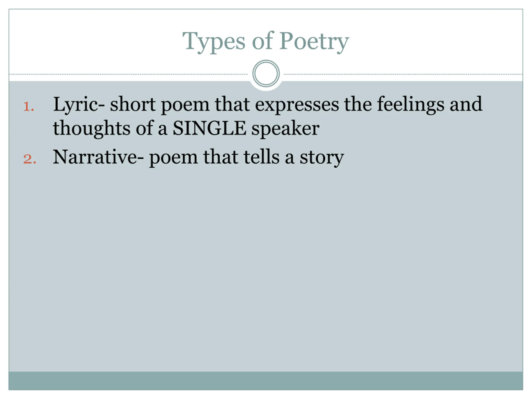Image resolution: width=532 pixels, height=399 pixels.
Task: Click the word "story" ending the second bullet
Action: click(321, 158)
